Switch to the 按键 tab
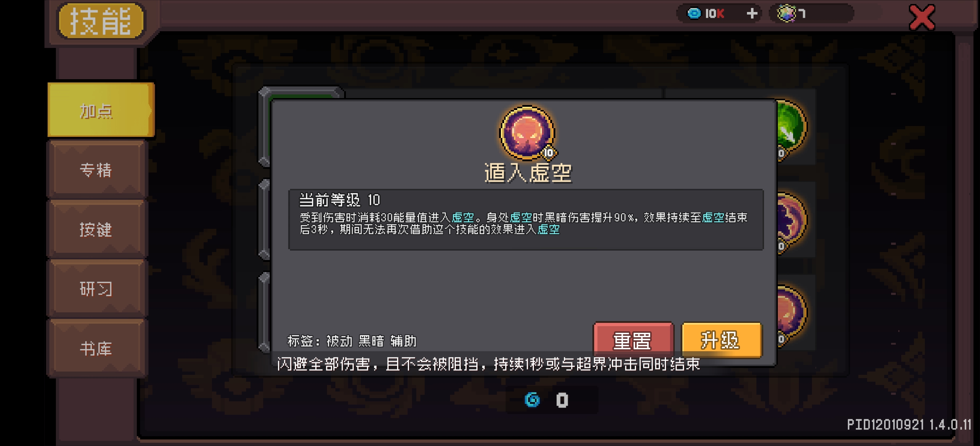The image size is (980, 446). point(97,229)
